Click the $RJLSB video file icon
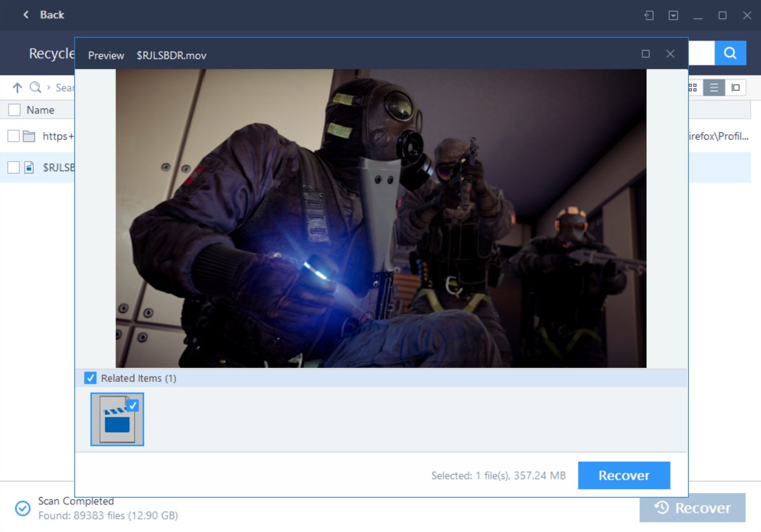Image resolution: width=761 pixels, height=532 pixels. [29, 167]
